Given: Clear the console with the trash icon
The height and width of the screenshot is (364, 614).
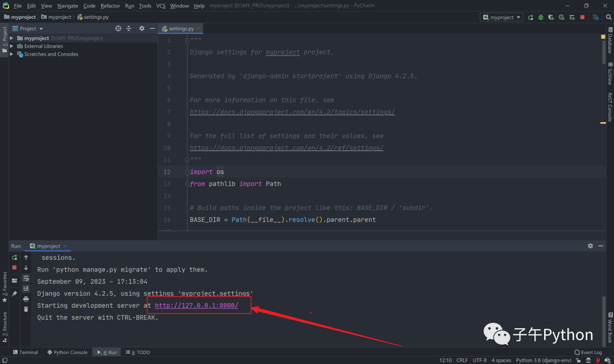Looking at the screenshot, I should pos(26,309).
